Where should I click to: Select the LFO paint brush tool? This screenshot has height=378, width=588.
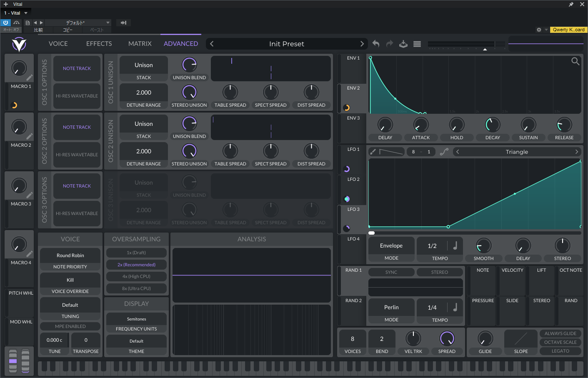coord(373,152)
